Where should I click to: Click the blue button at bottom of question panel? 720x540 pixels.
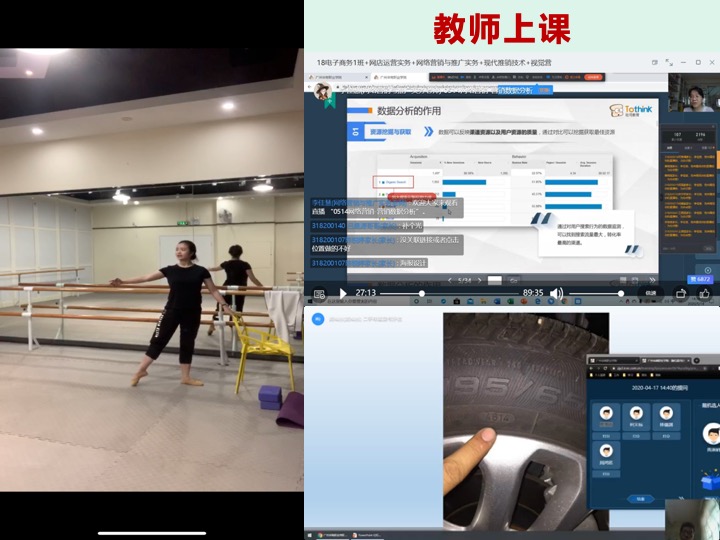641,498
